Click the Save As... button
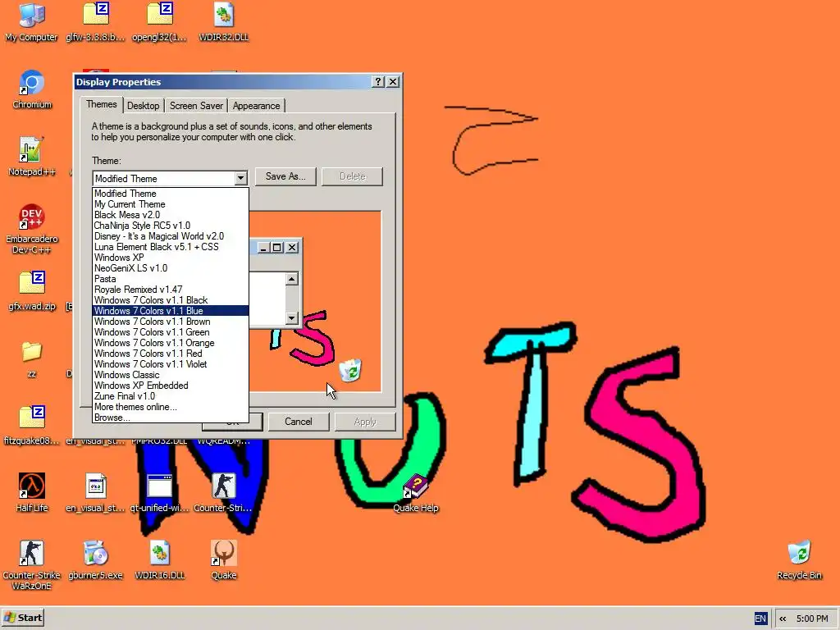Screen dimensions: 840x630 [x=285, y=176]
